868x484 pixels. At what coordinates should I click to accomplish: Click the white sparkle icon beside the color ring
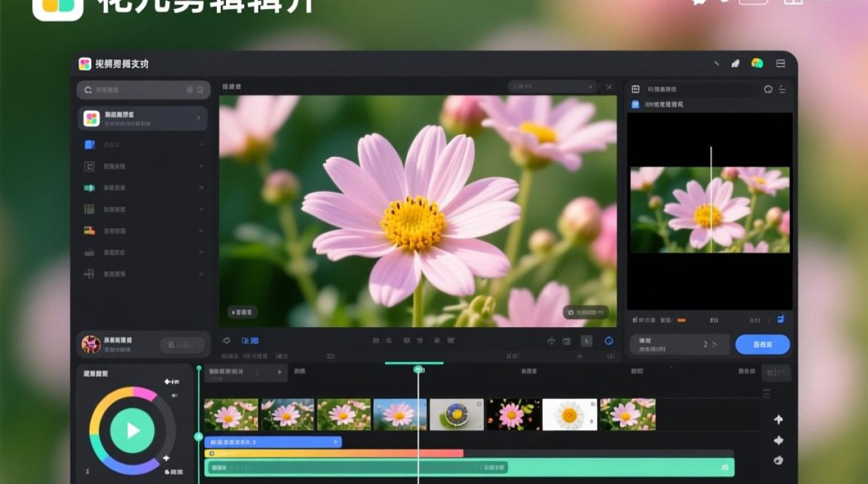tap(166, 458)
